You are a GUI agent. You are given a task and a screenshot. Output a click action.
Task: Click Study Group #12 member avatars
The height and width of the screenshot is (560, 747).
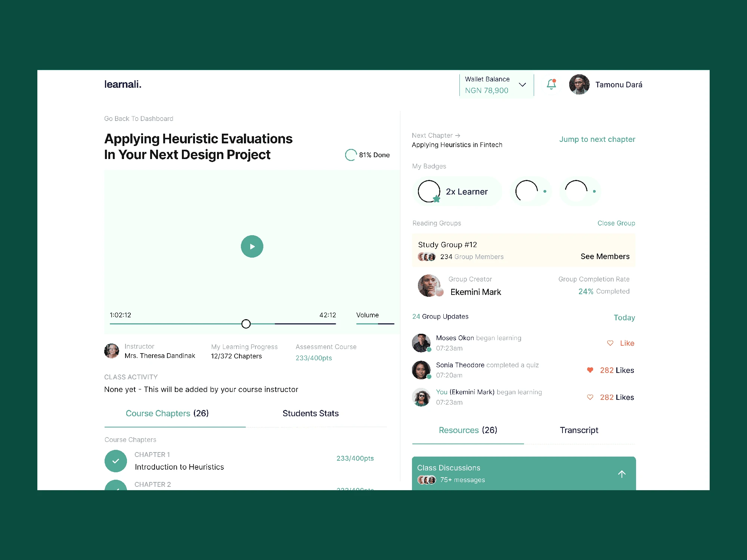[x=427, y=257]
